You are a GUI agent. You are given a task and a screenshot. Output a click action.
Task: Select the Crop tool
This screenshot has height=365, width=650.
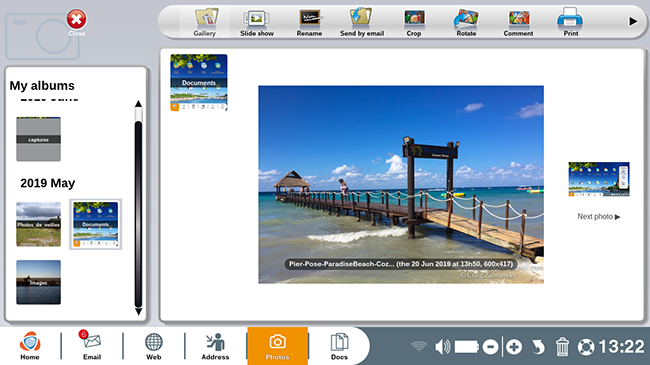tap(414, 22)
